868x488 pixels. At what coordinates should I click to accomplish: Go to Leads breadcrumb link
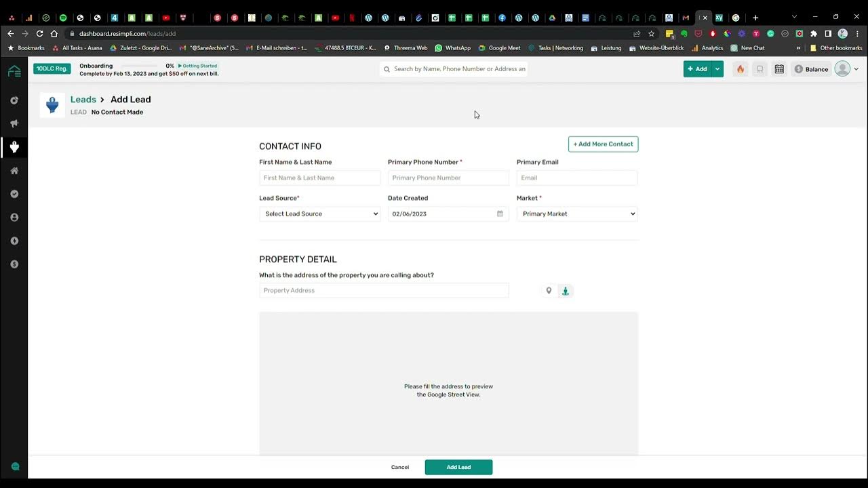pos(83,100)
